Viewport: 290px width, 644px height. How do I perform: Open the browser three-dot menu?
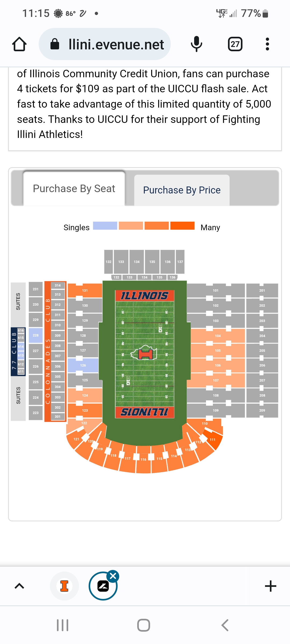click(x=267, y=44)
